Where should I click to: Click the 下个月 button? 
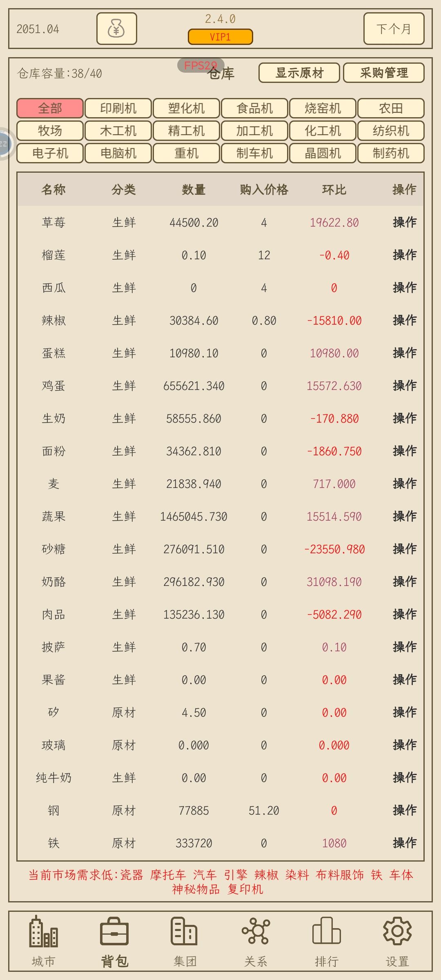point(394,29)
